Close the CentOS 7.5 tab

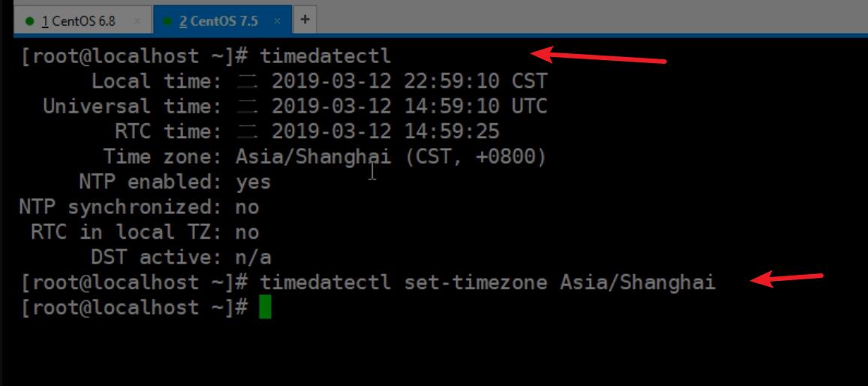(278, 21)
